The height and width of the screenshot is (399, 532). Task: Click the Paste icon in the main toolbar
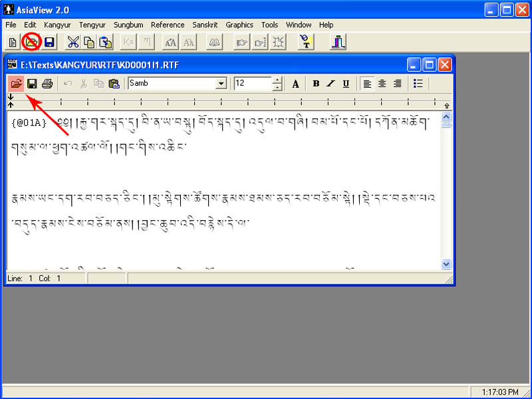106,42
